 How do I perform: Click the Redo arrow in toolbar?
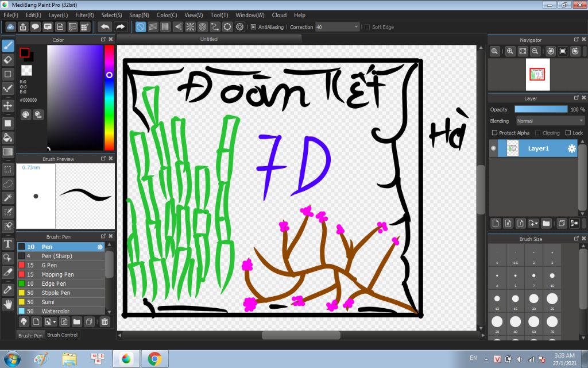pos(120,27)
